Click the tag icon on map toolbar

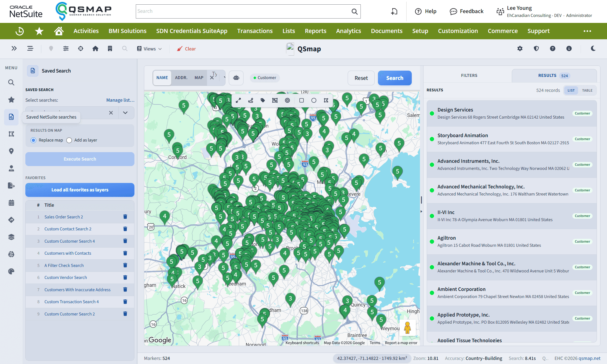pos(263,100)
